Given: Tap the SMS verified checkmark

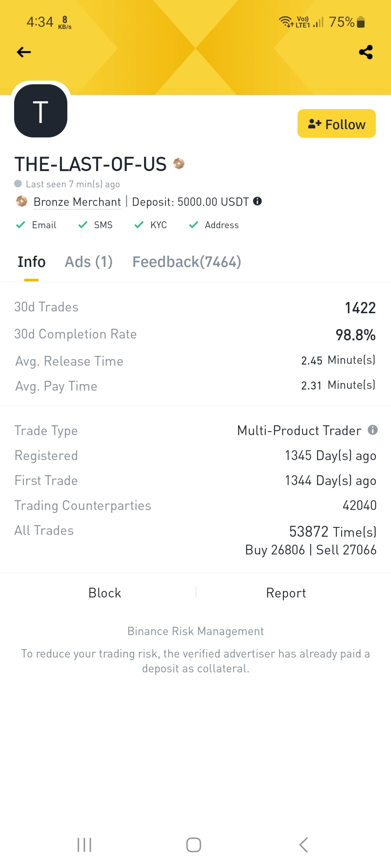Looking at the screenshot, I should click(x=83, y=225).
